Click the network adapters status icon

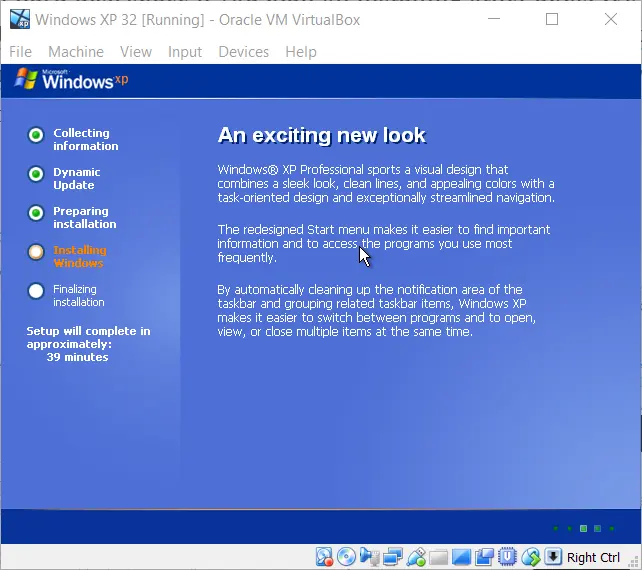coord(393,557)
